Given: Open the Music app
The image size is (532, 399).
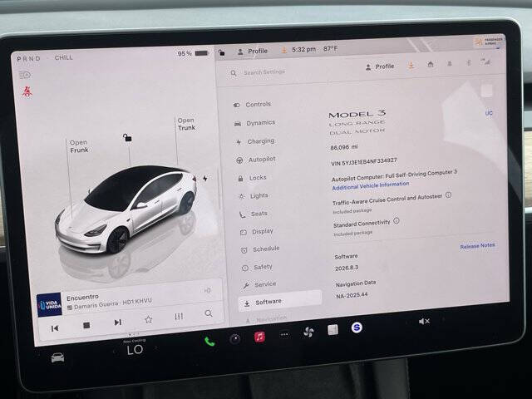Looking at the screenshot, I should point(259,337).
